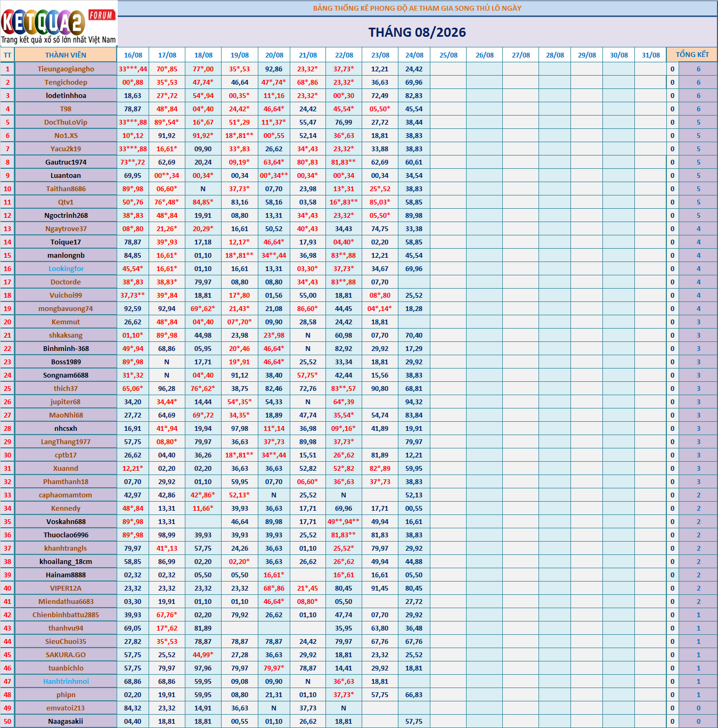Select member Vuichoi99
The height and width of the screenshot is (728, 718).
66,296
